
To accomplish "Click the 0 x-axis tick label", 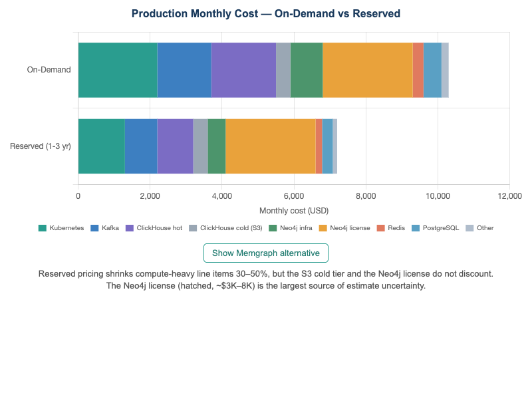I will point(78,196).
